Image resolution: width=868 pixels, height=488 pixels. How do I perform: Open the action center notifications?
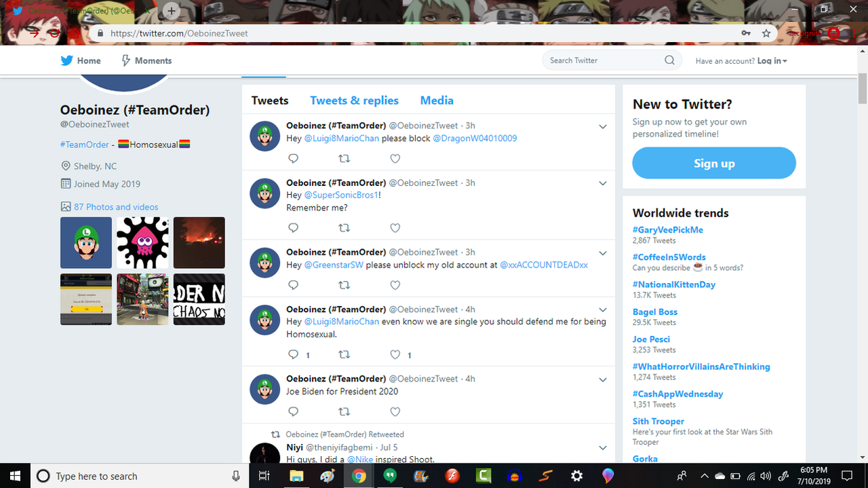click(x=846, y=476)
